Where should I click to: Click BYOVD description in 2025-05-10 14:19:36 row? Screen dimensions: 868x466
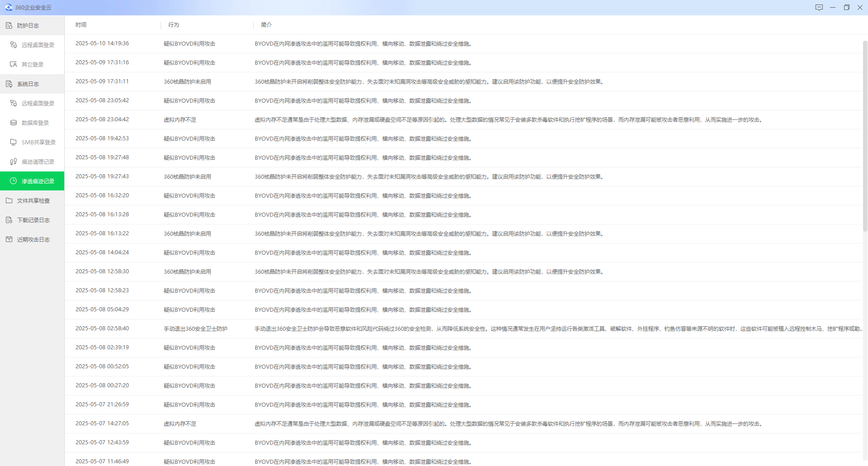364,44
